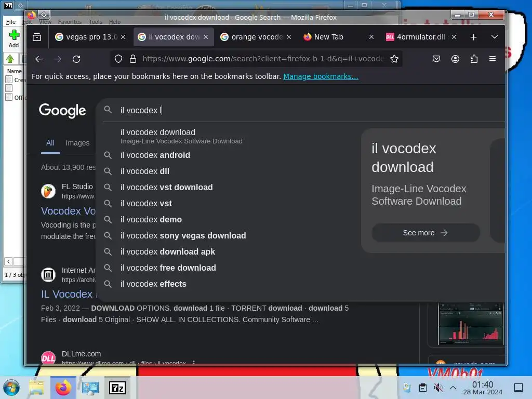Go back to previous page
Image resolution: width=532 pixels, height=399 pixels.
38,59
